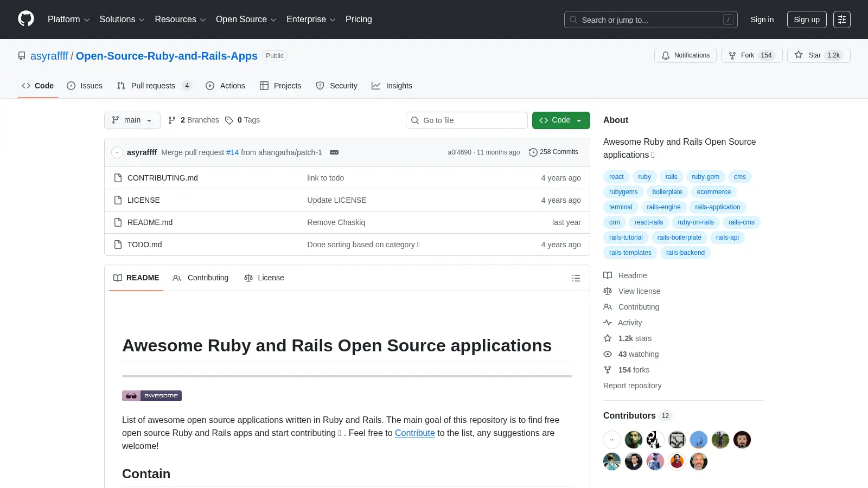The height and width of the screenshot is (488, 868).
Task: Fork this repository
Action: point(751,55)
